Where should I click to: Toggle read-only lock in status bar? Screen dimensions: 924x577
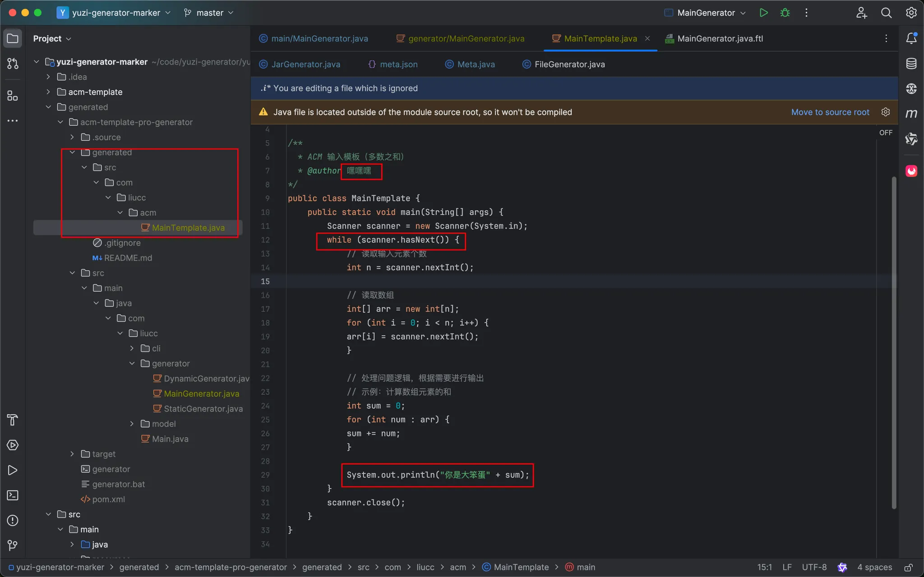(909, 567)
